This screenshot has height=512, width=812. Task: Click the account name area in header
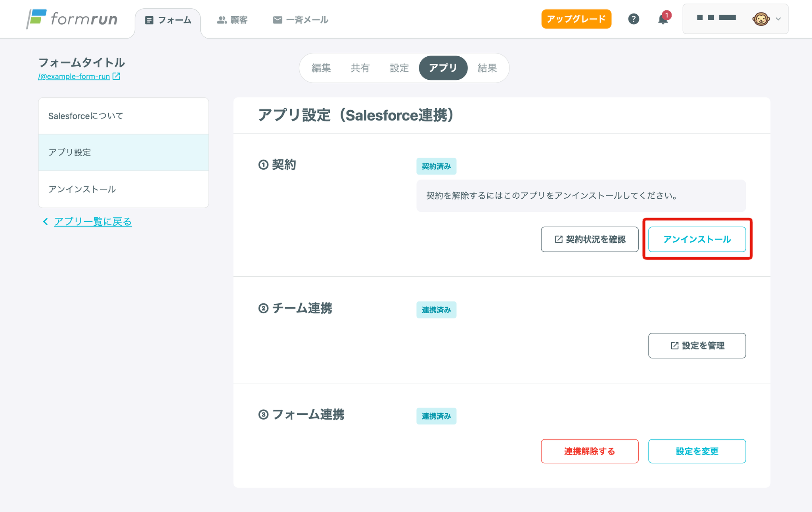(716, 17)
